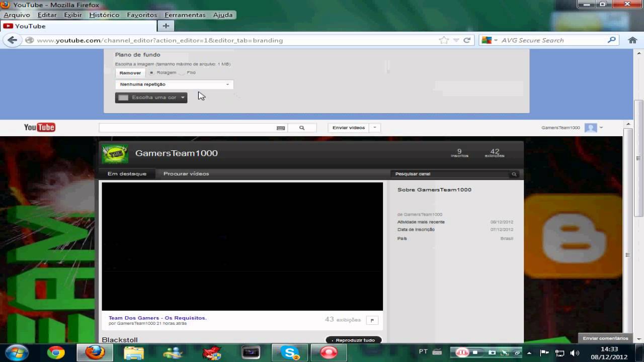Switch to the Procurar vídeos tab
This screenshot has width=644, height=362.
tap(186, 174)
